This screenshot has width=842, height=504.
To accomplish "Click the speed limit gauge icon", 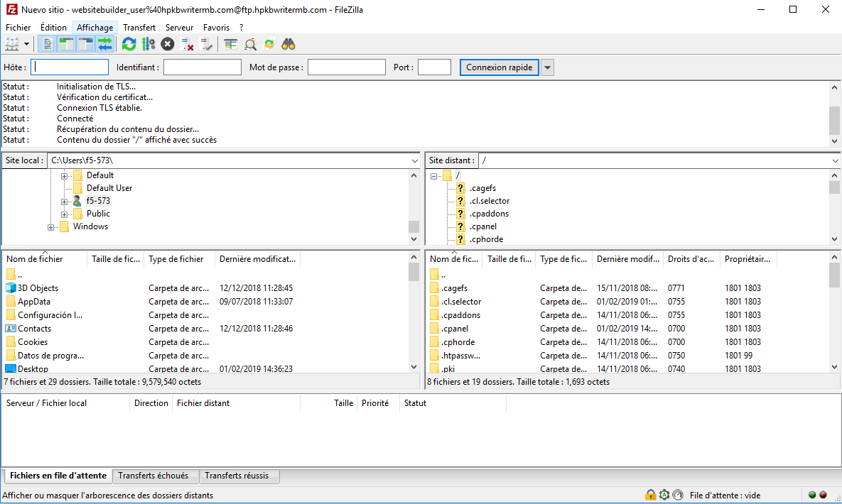I will click(678, 495).
